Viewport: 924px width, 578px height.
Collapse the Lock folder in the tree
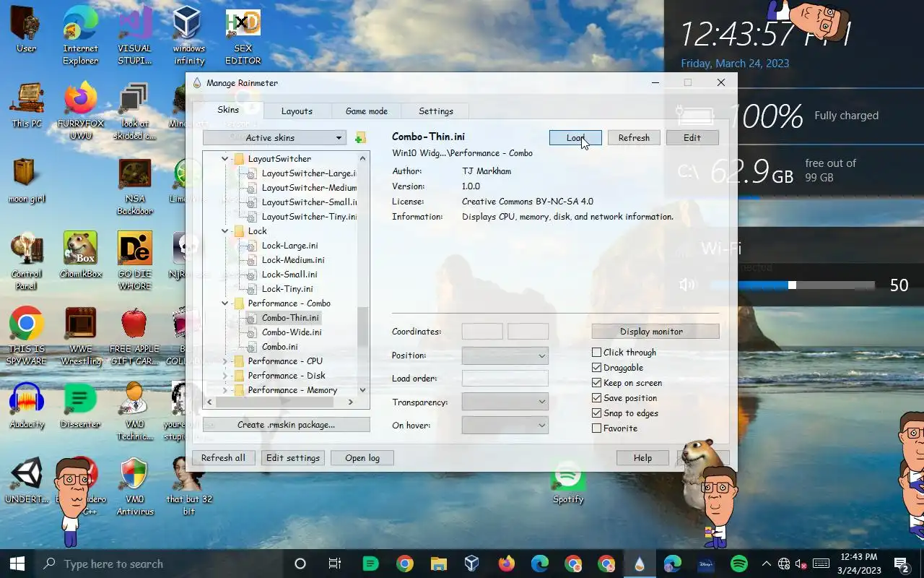pyautogui.click(x=225, y=231)
